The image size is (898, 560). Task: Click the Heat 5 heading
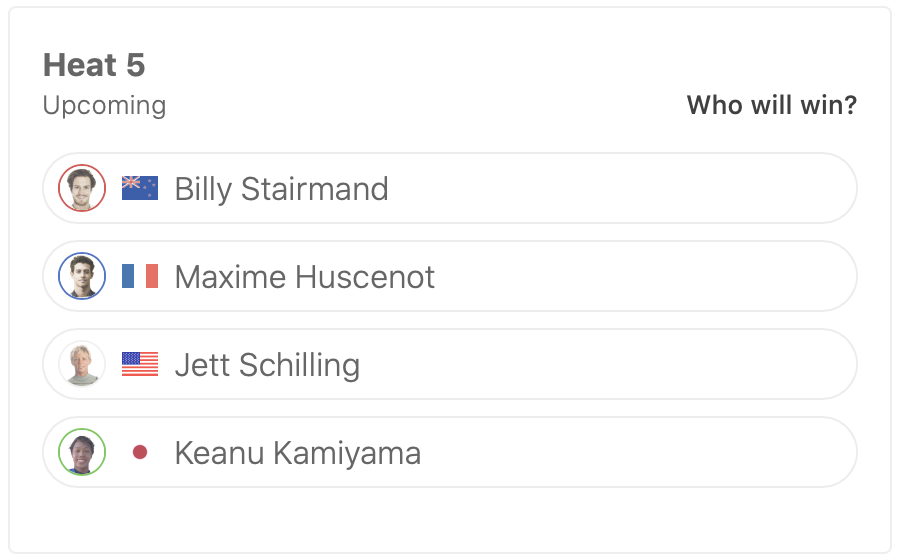pyautogui.click(x=94, y=65)
